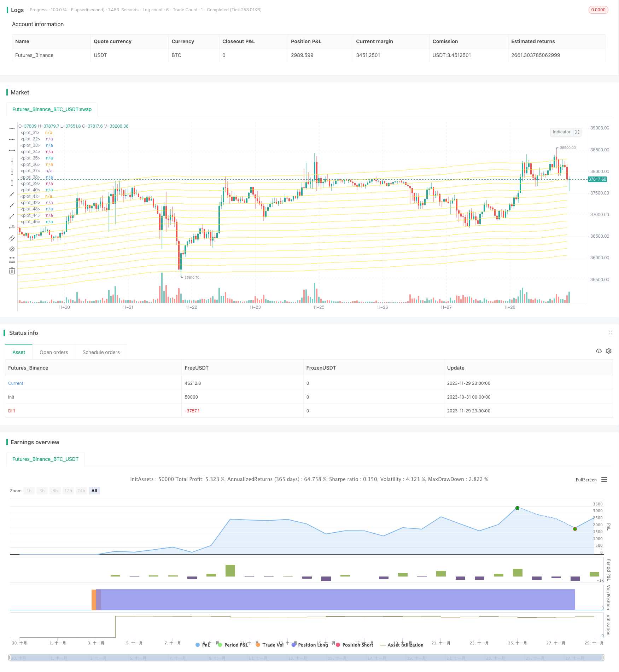
Task: Click the Position P&L value 2989.599
Action: pyautogui.click(x=302, y=55)
